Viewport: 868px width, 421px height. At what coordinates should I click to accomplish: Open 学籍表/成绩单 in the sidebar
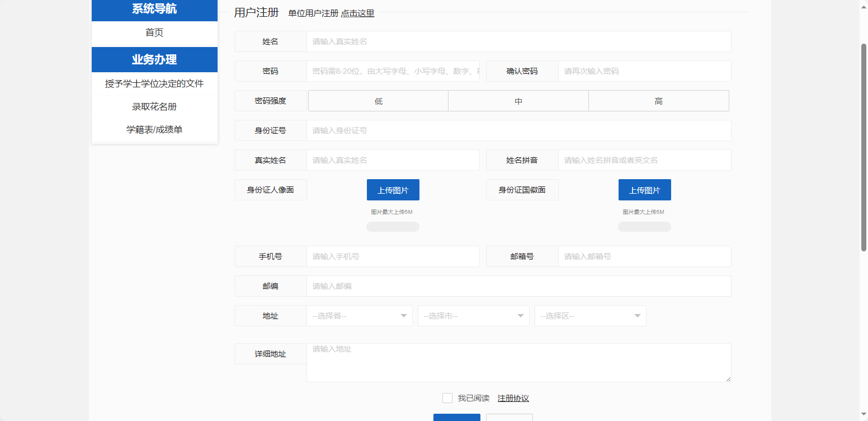coord(154,130)
